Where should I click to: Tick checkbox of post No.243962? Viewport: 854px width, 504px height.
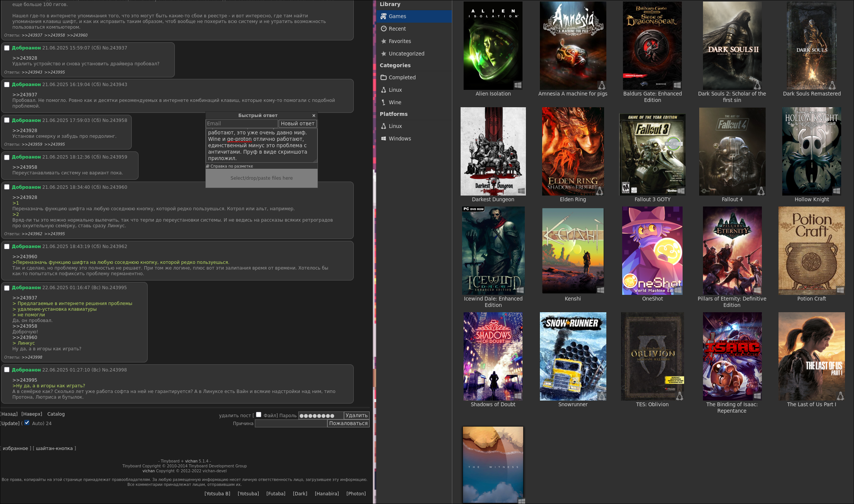[7, 247]
